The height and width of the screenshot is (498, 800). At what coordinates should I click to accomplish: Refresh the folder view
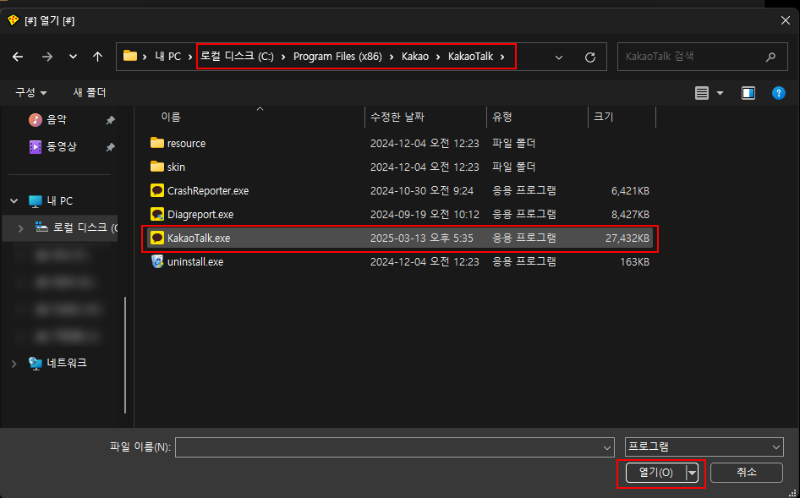coord(590,57)
